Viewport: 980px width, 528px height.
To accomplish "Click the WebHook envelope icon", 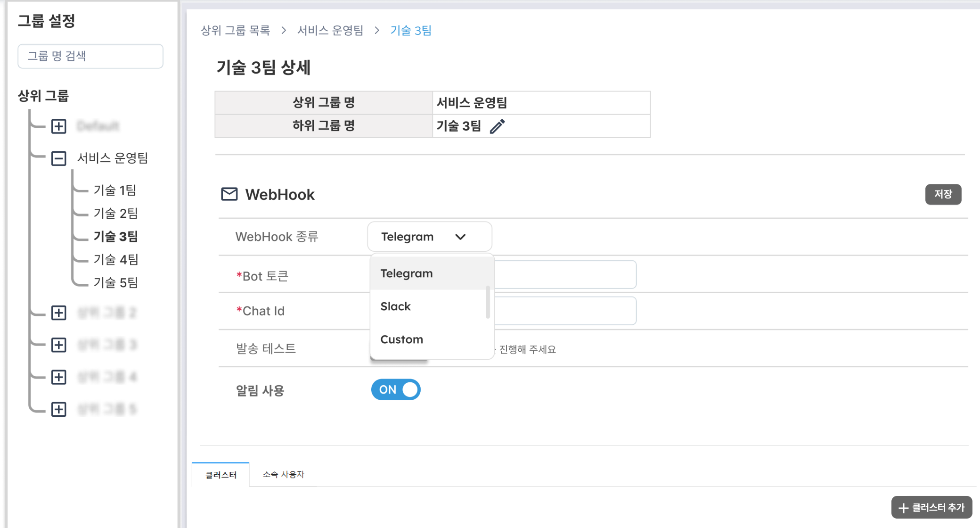I will tap(229, 194).
